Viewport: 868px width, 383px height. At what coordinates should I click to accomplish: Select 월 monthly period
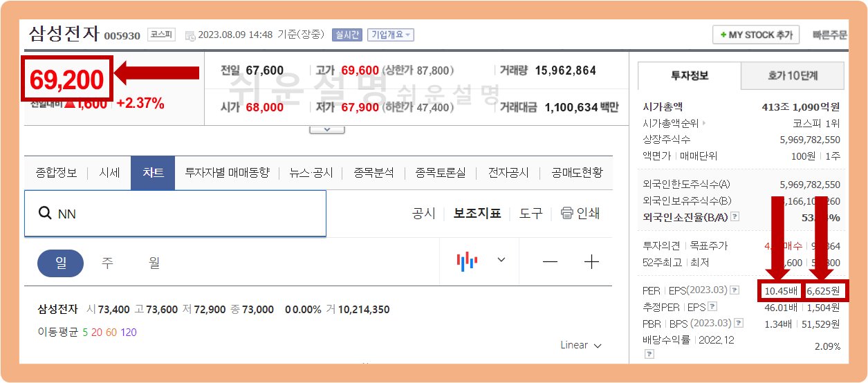(154, 263)
